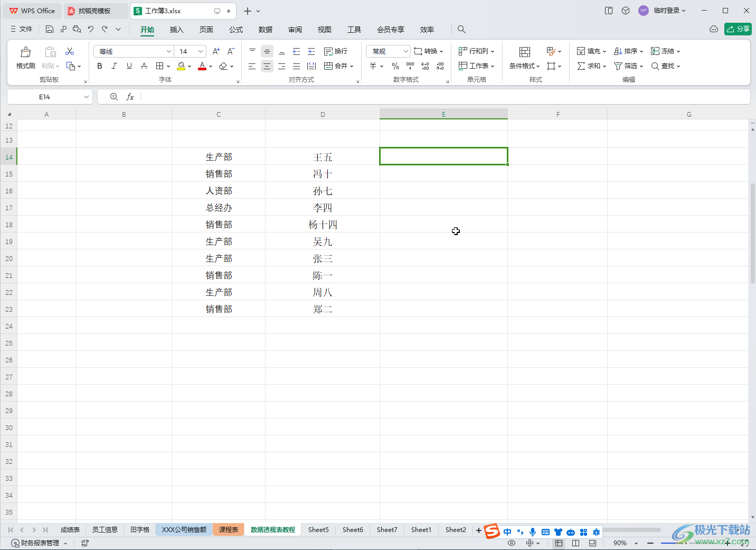Click the Format Painter (格式刷) icon
The image size is (756, 550).
pyautogui.click(x=25, y=52)
